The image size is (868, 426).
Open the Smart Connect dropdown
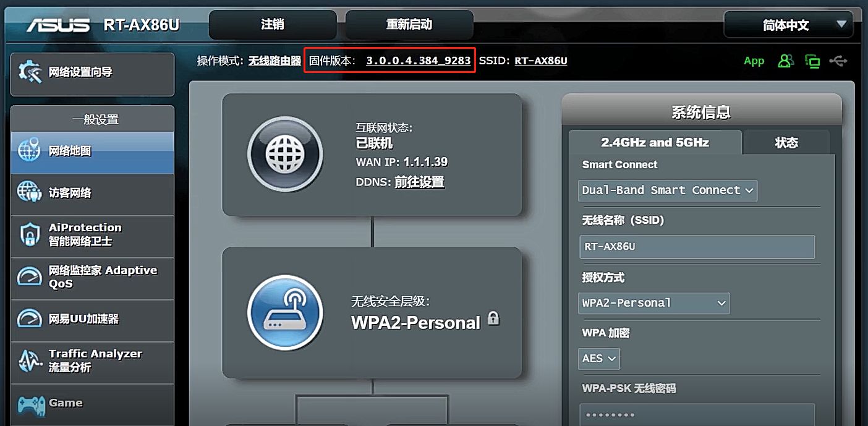pos(668,190)
